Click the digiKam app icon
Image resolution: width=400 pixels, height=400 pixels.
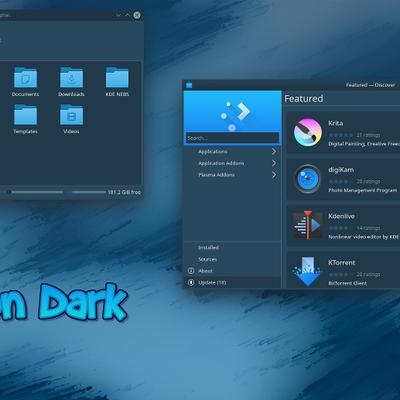click(x=308, y=179)
